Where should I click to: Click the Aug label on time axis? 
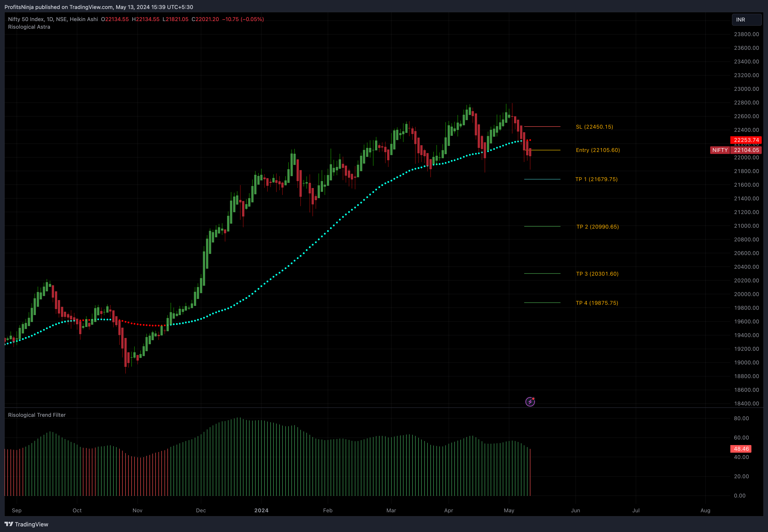tap(705, 510)
